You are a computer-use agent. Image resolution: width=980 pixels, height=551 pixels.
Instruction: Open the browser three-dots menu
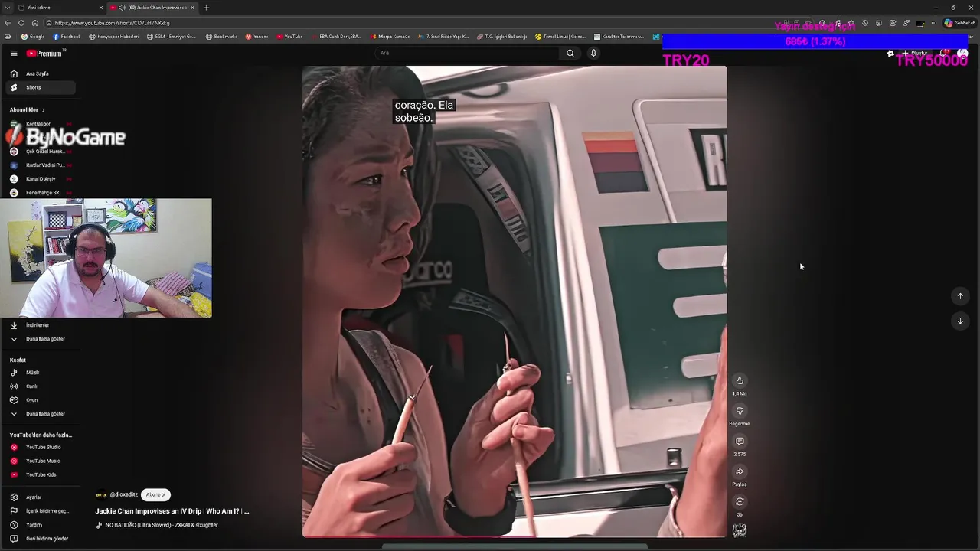coord(933,23)
